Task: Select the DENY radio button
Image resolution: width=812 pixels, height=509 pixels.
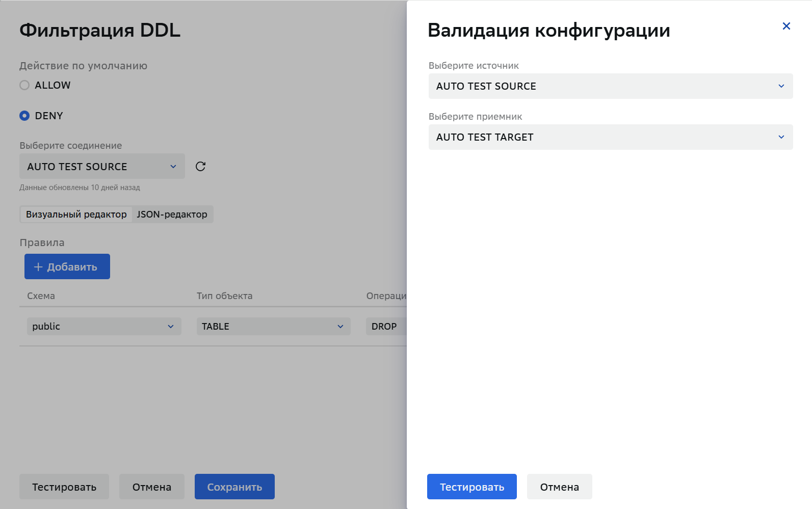Action: tap(24, 116)
